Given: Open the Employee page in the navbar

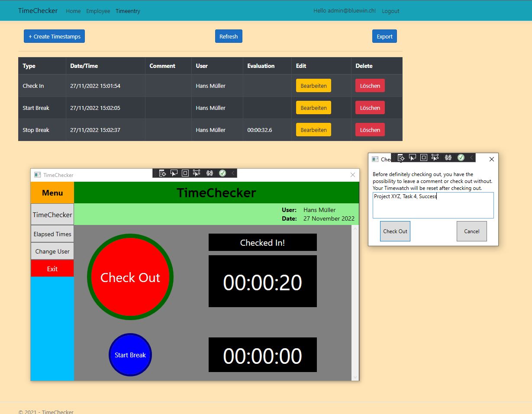Looking at the screenshot, I should [x=98, y=11].
